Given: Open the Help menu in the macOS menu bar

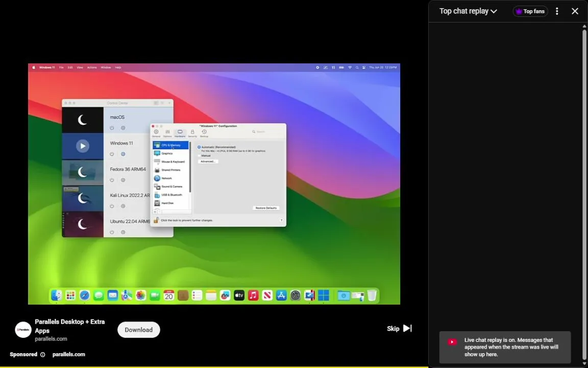Looking at the screenshot, I should click(x=118, y=67).
